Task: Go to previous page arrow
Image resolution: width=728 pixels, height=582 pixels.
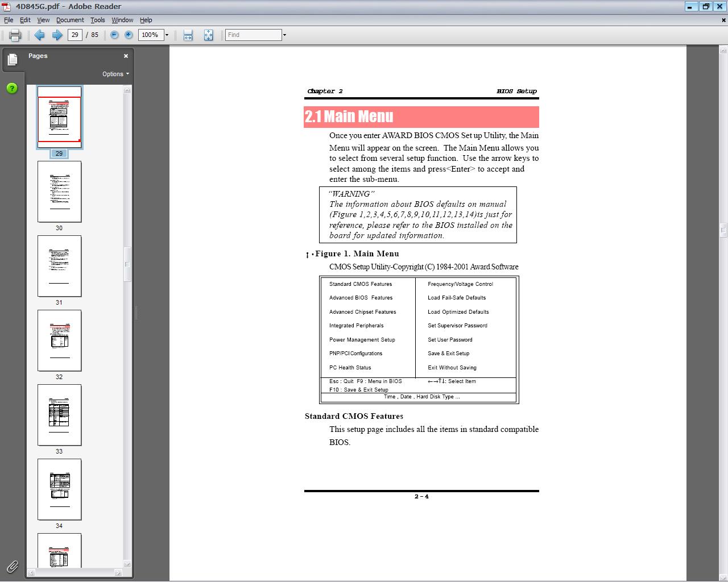Action: click(39, 35)
